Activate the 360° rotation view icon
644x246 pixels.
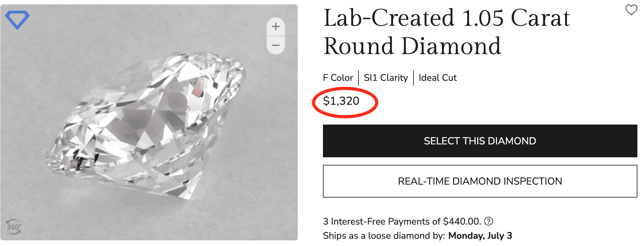click(14, 227)
